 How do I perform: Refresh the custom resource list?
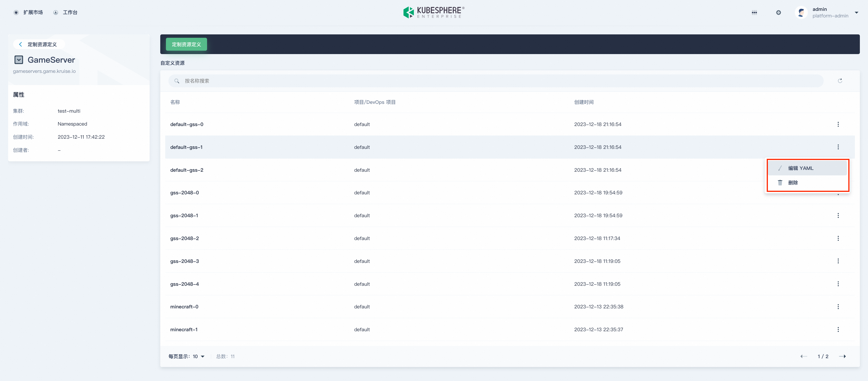[840, 81]
